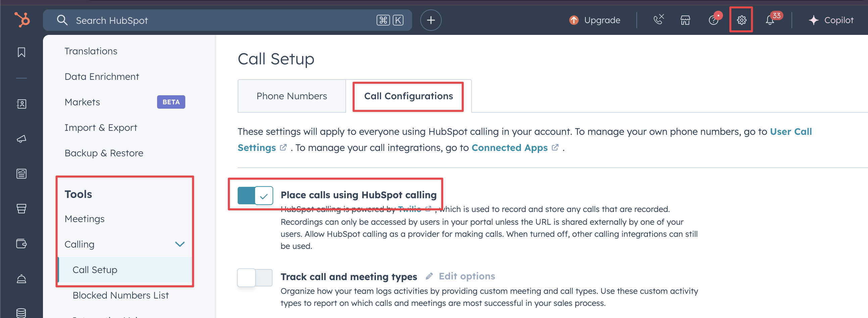
Task: Click the Copilot sparkle icon
Action: [813, 20]
